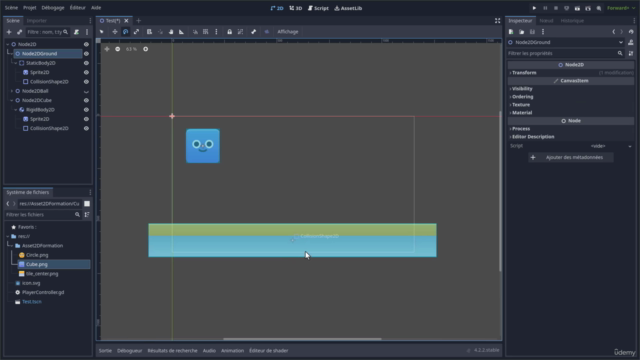Open the Scène menu
640x360 pixels.
click(x=11, y=8)
